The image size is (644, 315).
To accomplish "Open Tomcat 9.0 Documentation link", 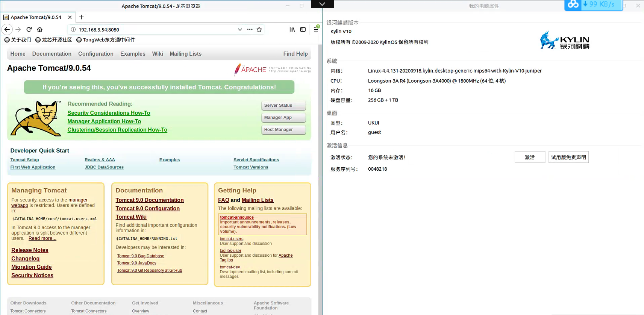I will pyautogui.click(x=150, y=200).
